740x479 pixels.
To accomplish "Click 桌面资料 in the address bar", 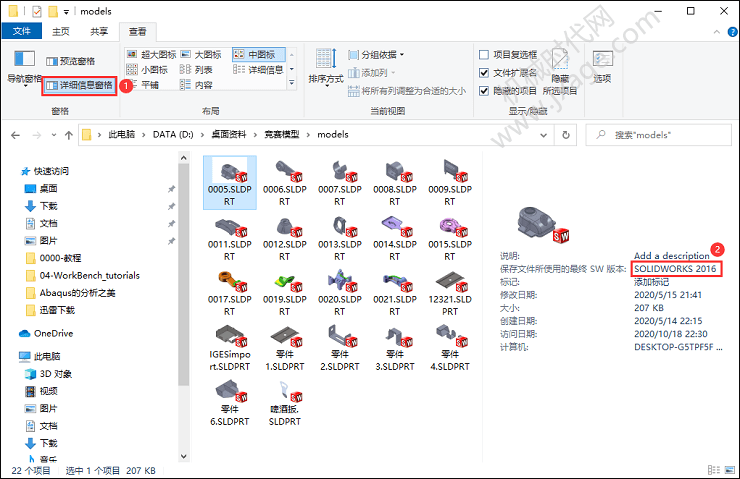I will click(229, 134).
